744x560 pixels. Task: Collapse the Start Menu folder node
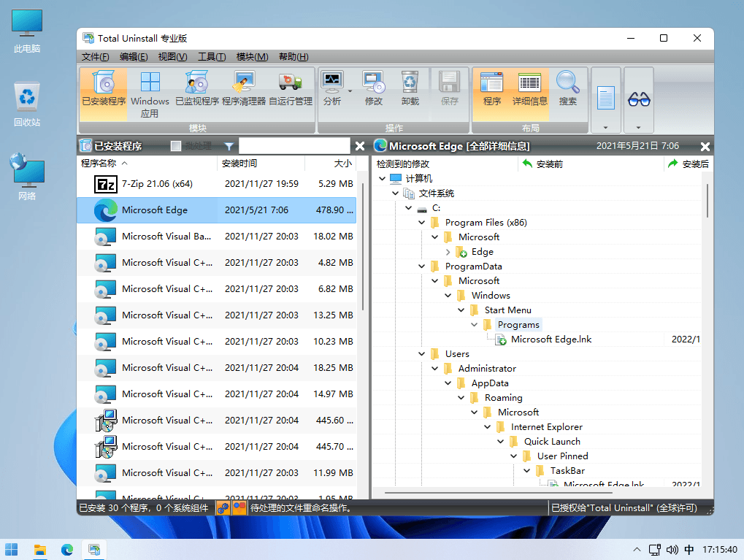click(461, 310)
